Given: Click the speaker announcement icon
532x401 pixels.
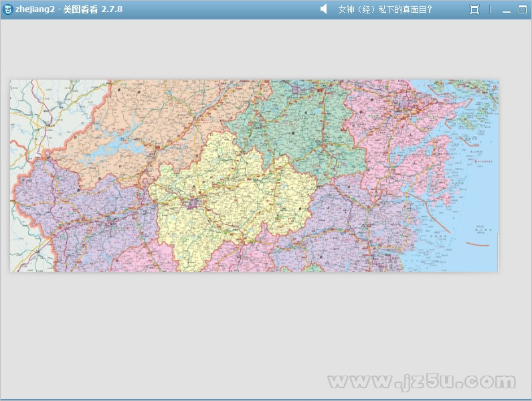Looking at the screenshot, I should [324, 9].
